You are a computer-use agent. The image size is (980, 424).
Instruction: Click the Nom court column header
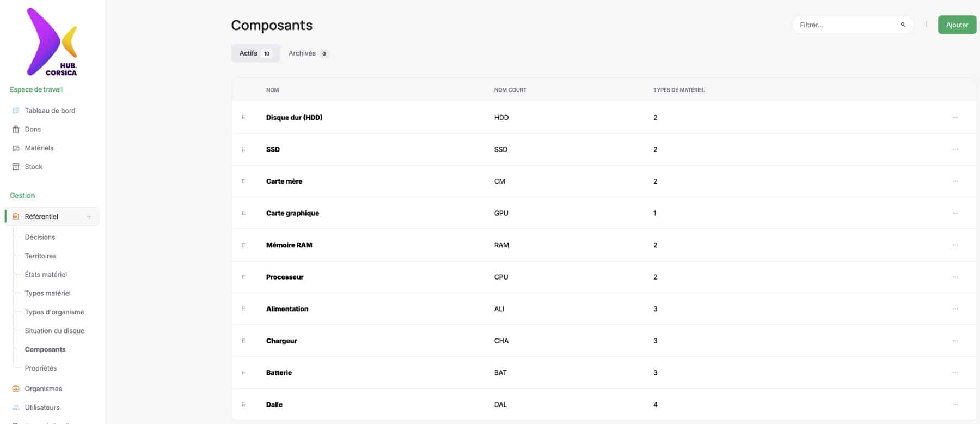(x=510, y=90)
